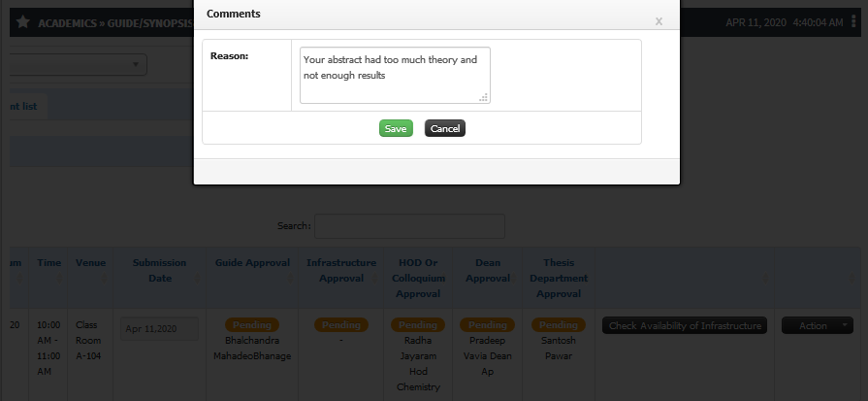Click the Reason label
The image size is (868, 401).
pyautogui.click(x=229, y=56)
